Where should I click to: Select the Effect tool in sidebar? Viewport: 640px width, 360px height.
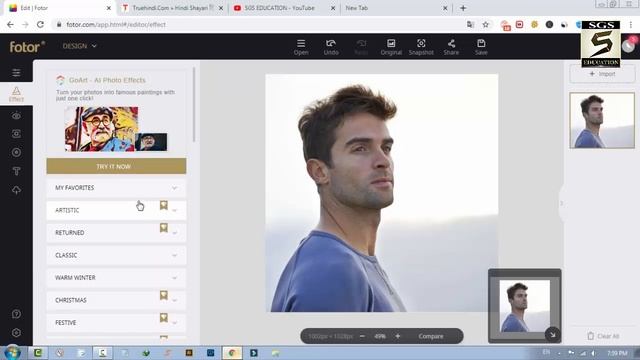click(x=16, y=94)
